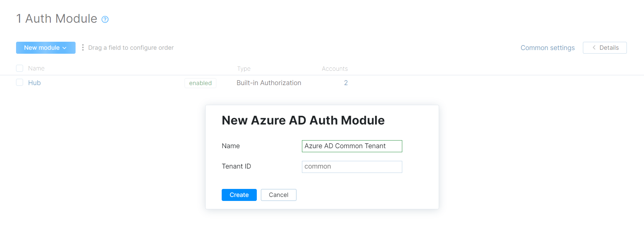
Task: Click the Name column header
Action: pyautogui.click(x=36, y=68)
